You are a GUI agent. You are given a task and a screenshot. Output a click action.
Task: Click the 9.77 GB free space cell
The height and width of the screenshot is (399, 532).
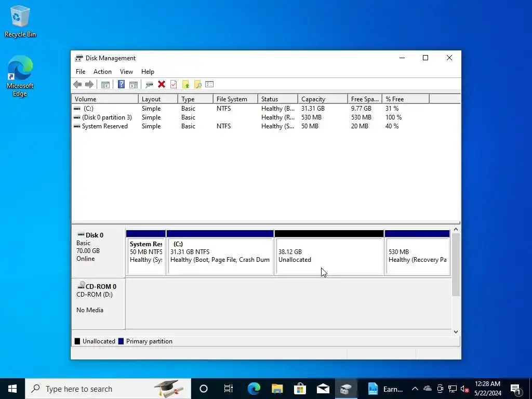[361, 109]
